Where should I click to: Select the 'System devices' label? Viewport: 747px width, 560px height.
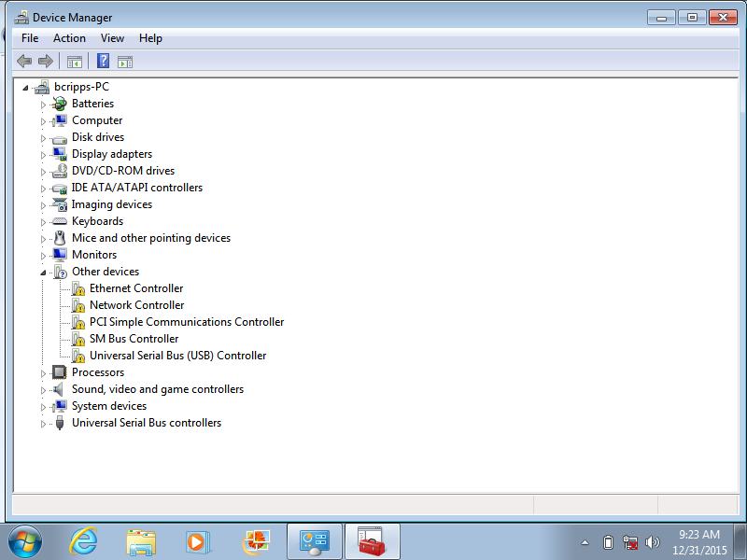(109, 406)
